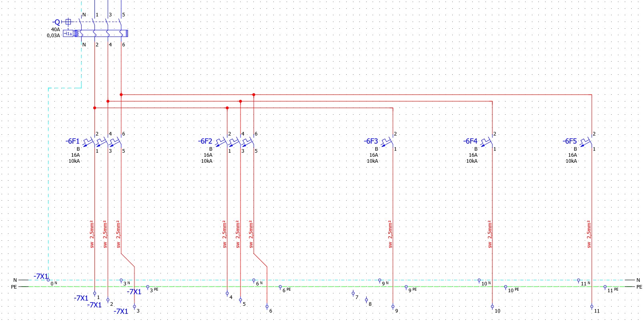The height and width of the screenshot is (323, 644).
Task: Select terminal 0 N of -7X1
Action: pos(48,281)
